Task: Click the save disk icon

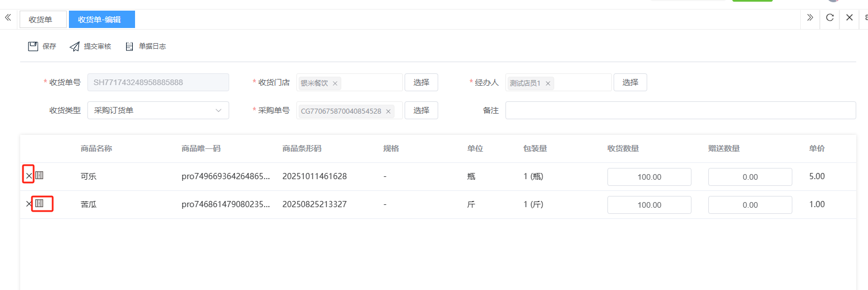Action: (x=33, y=46)
